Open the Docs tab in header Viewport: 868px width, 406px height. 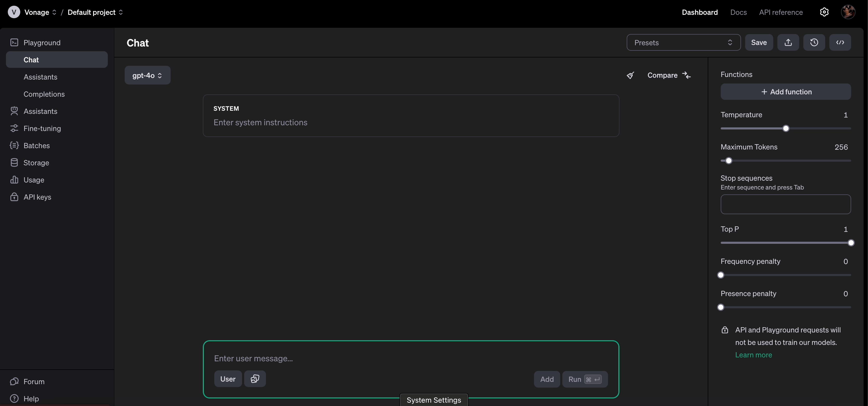tap(738, 12)
